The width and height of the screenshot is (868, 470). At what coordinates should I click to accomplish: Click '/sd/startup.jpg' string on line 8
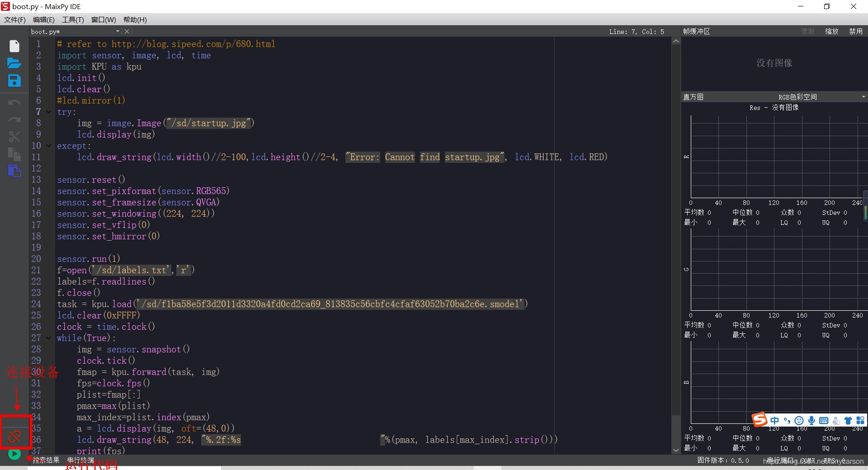(209, 123)
